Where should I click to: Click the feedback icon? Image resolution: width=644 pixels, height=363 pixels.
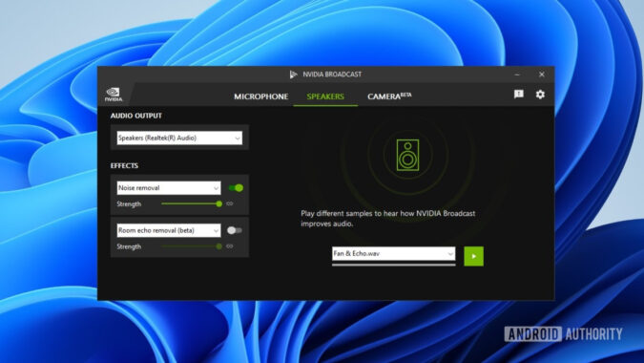519,95
